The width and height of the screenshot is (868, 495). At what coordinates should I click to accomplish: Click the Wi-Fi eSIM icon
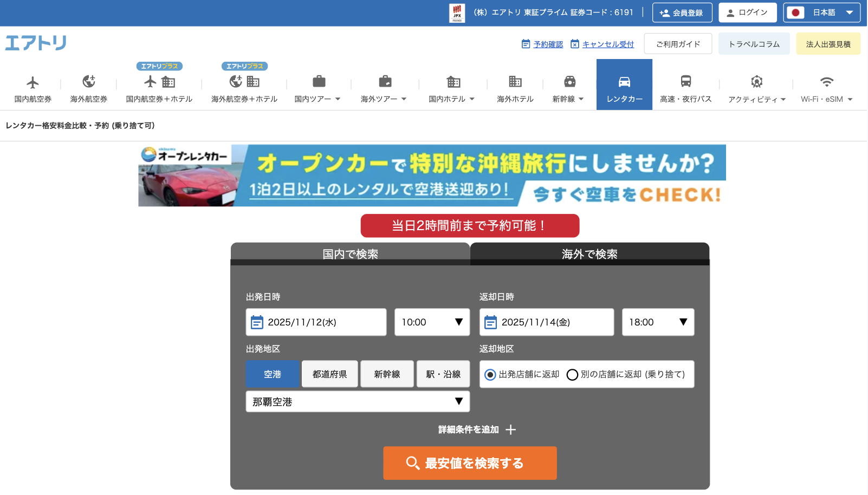pos(826,82)
